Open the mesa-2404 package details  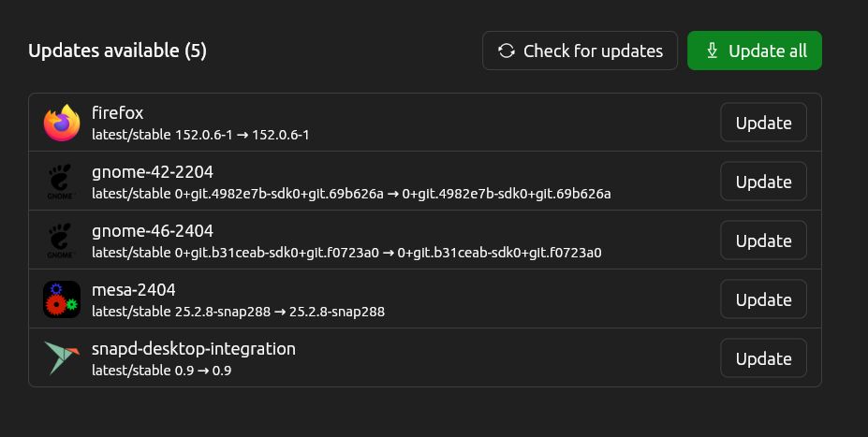133,290
